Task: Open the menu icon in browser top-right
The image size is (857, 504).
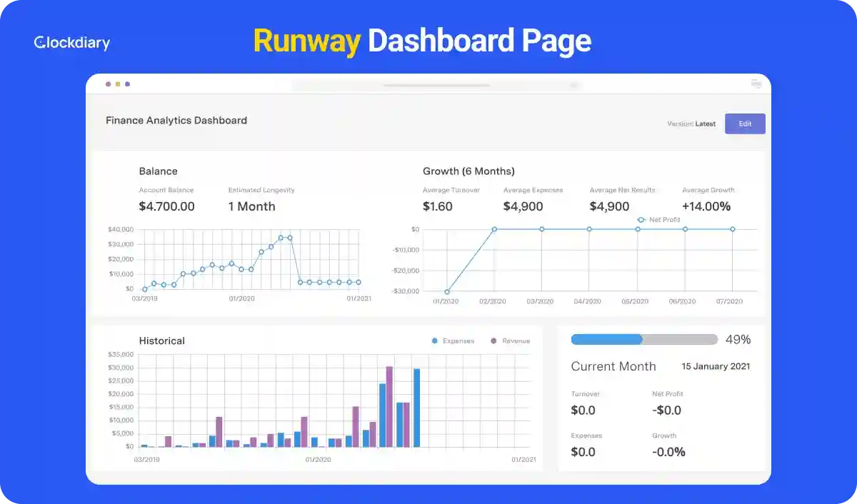Action: [756, 84]
